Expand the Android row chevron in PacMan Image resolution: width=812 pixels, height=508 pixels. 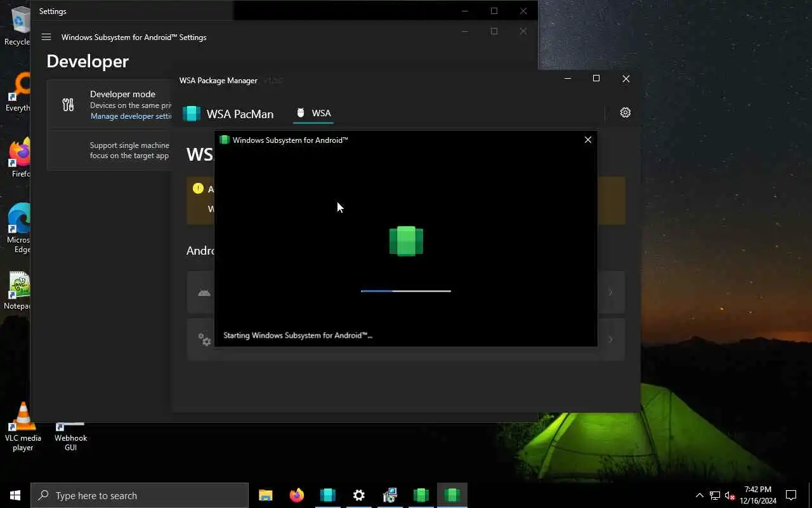[x=610, y=292]
